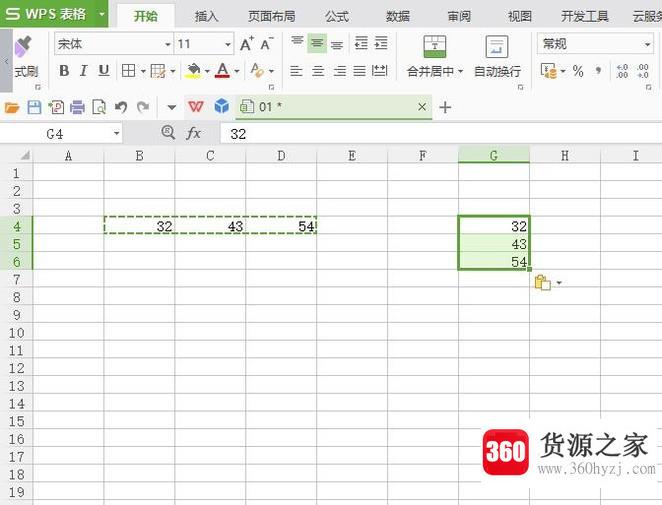Expand the font color dropdown arrow
Image resolution: width=662 pixels, height=505 pixels.
pos(237,71)
